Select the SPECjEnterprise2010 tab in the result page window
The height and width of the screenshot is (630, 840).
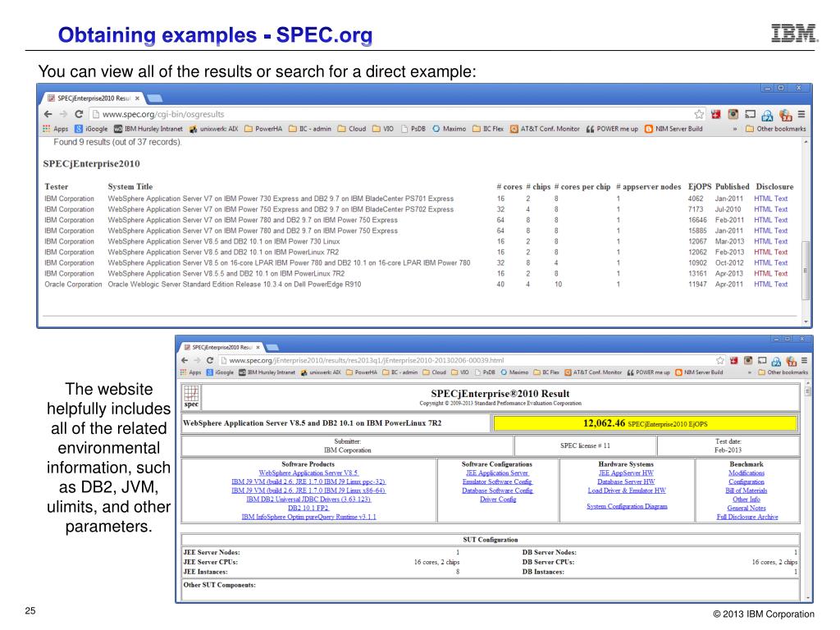[221, 347]
